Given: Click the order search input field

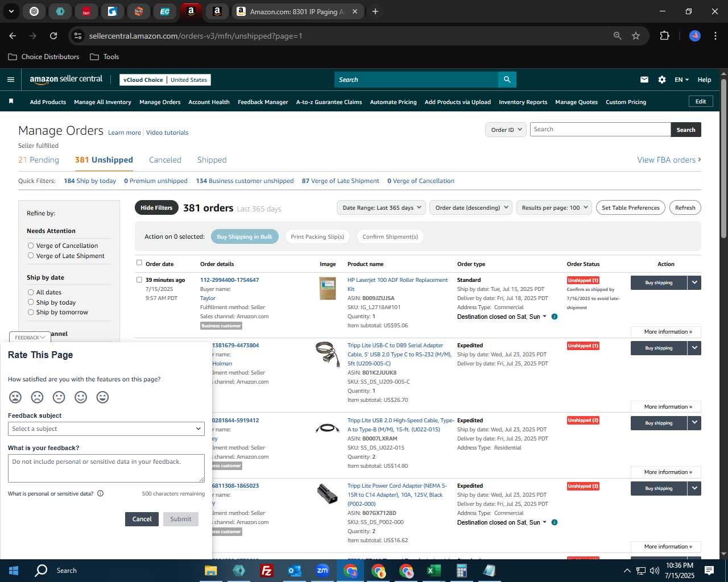Looking at the screenshot, I should (x=600, y=130).
